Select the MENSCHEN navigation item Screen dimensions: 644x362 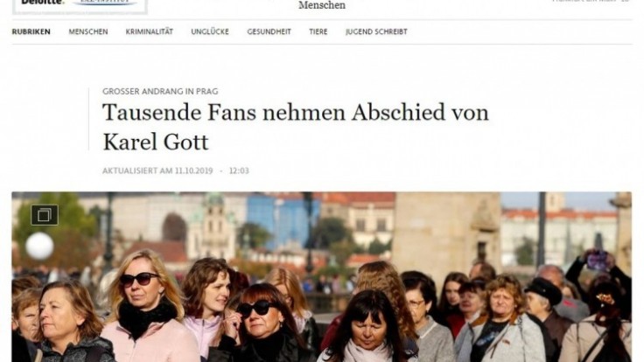[88, 31]
